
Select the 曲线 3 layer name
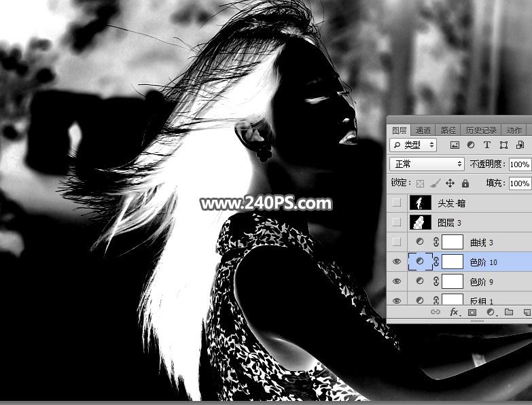click(x=481, y=243)
